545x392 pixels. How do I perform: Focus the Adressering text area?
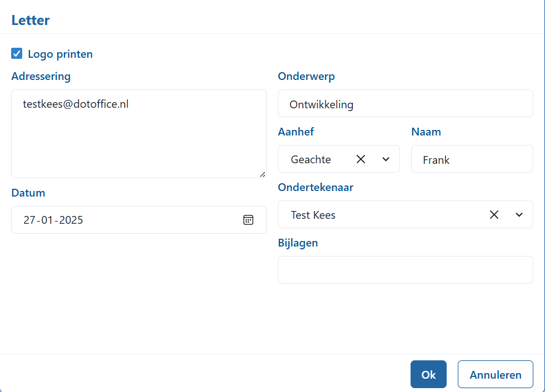point(139,139)
